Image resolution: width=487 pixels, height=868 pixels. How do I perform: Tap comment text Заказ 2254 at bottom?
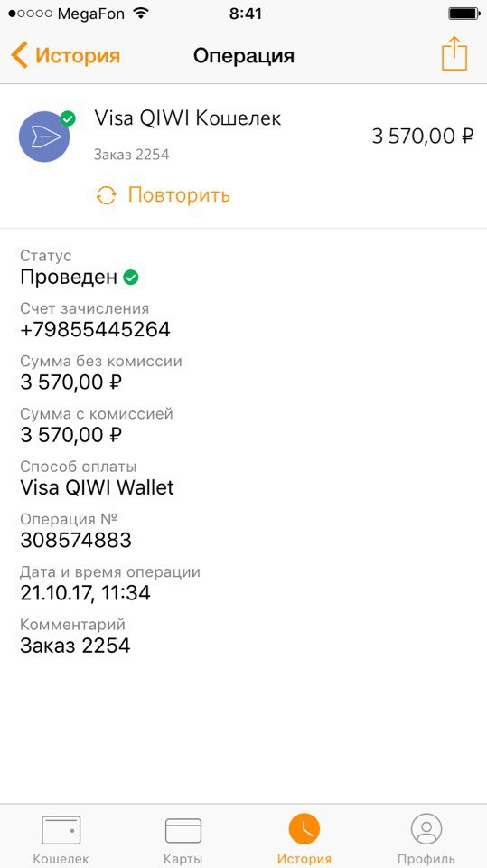75,646
